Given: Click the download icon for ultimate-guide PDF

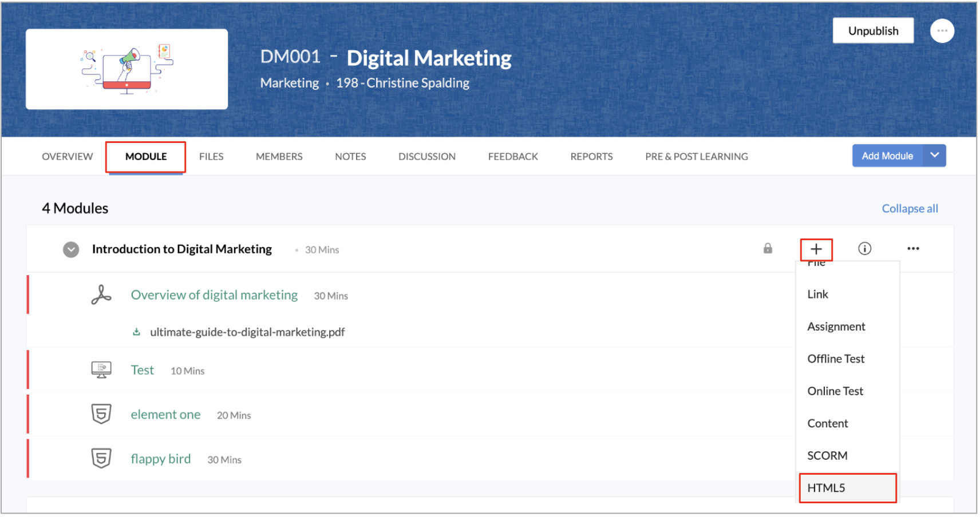Looking at the screenshot, I should [x=136, y=332].
